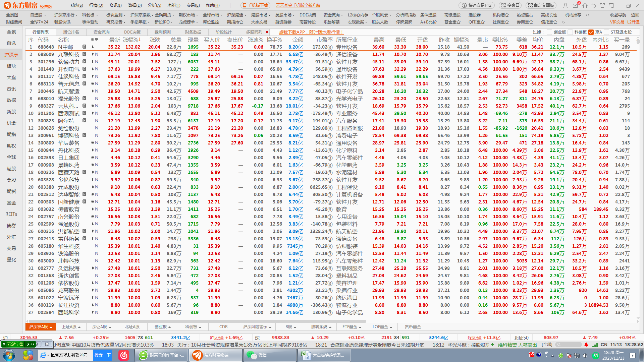Click the VIP交易 link
Viewport: 644px width, 362px height.
click(617, 22)
